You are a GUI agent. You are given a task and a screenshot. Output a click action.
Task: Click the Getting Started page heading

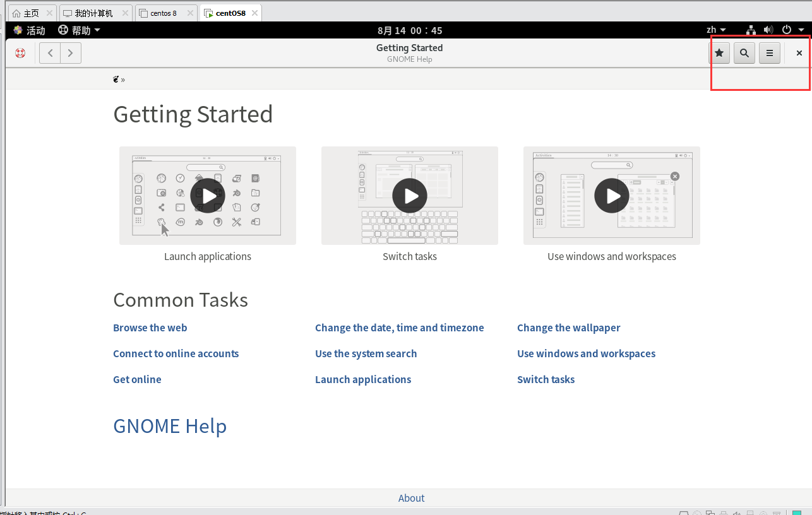[x=193, y=114]
